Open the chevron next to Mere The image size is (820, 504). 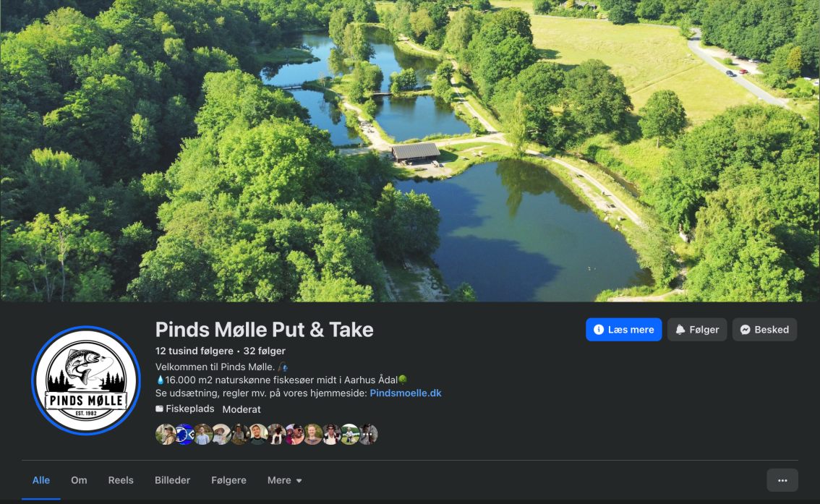299,480
